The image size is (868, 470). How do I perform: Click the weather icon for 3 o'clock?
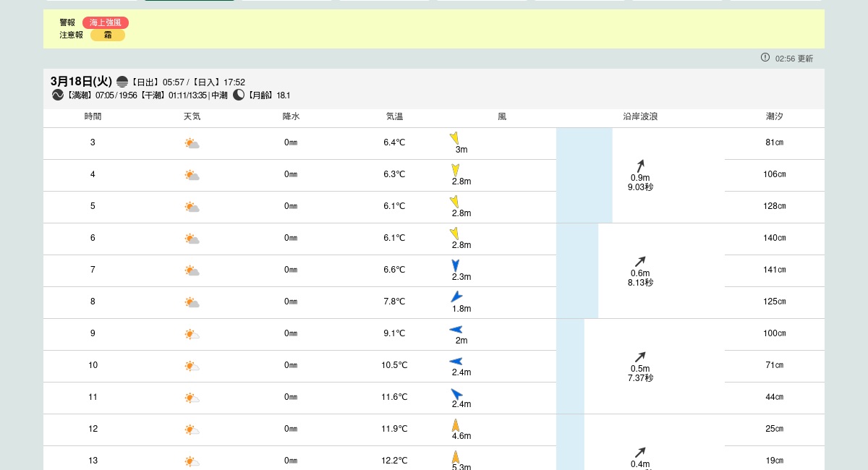tap(192, 143)
